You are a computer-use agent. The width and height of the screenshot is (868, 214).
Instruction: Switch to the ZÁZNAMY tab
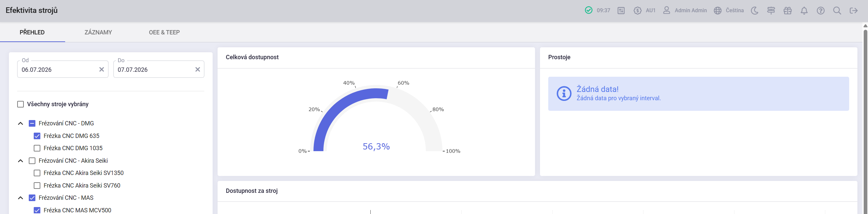(98, 32)
